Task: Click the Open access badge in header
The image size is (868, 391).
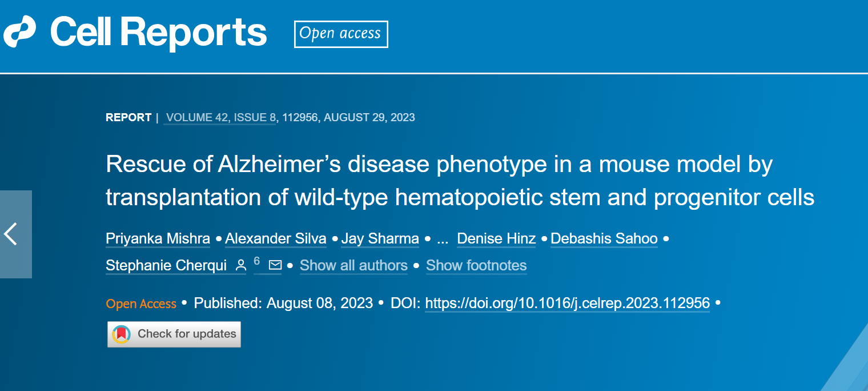Action: [x=340, y=34]
